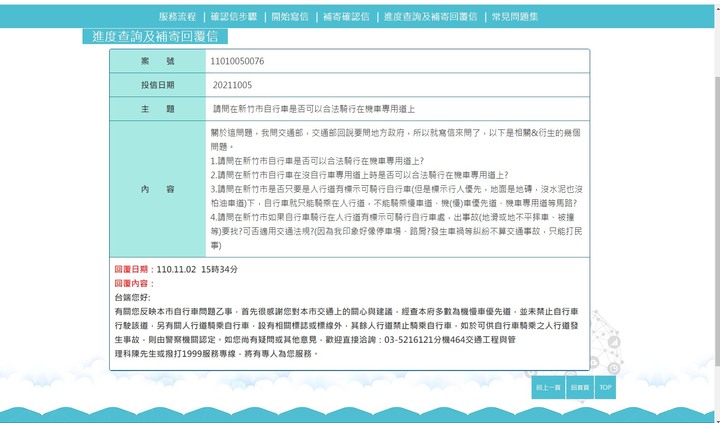Screen dimensions: 720x423
Task: Click the 回首頁 button
Action: [x=580, y=387]
